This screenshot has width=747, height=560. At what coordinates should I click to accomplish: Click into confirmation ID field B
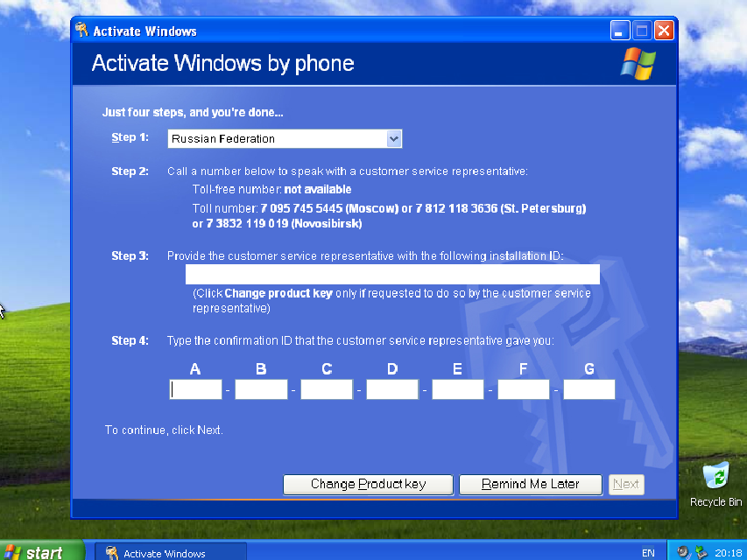[x=261, y=389]
